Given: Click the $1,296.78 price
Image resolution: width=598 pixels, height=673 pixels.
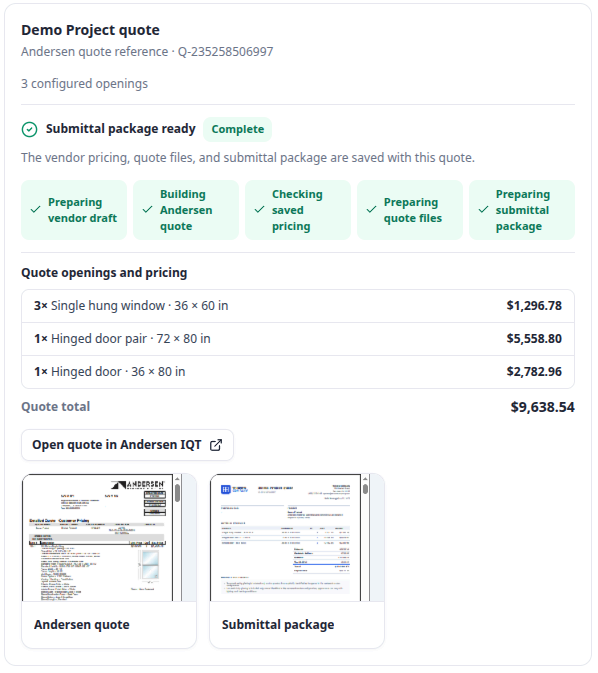Looking at the screenshot, I should click(x=534, y=306).
